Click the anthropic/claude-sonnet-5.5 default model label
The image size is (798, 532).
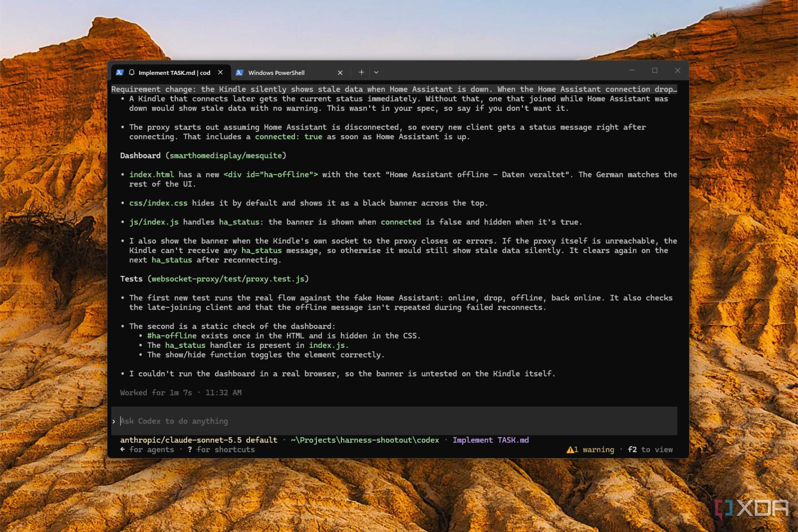[x=198, y=440]
